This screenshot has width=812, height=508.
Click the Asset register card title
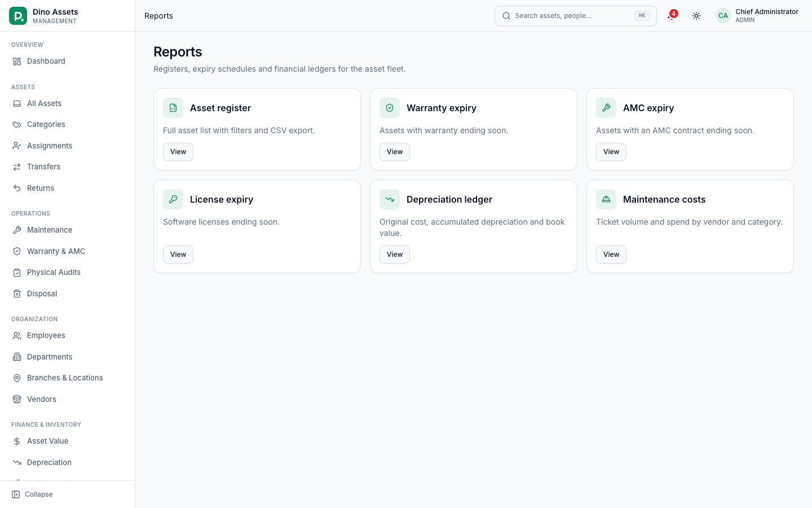220,108
